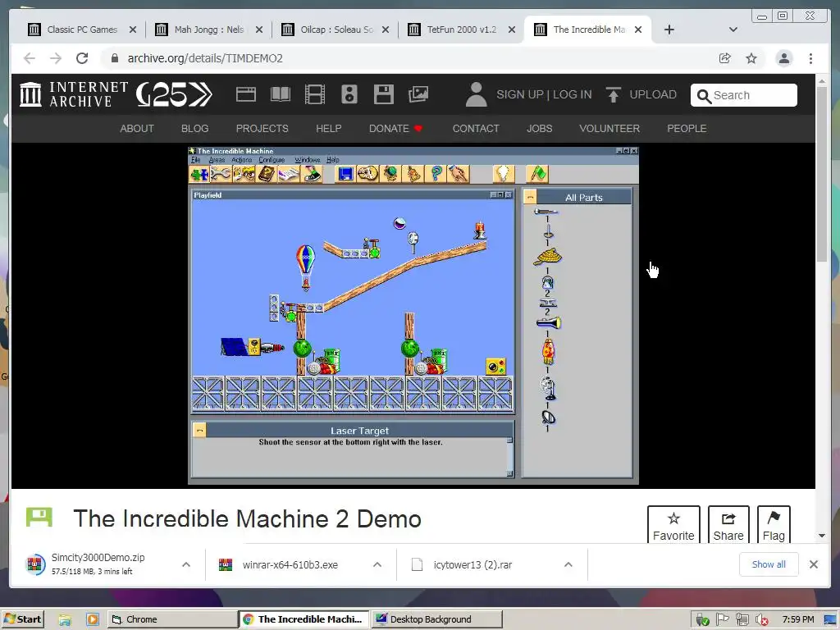The width and height of the screenshot is (840, 630).
Task: Open the Internet Archive software floppy icon
Action: (x=384, y=94)
